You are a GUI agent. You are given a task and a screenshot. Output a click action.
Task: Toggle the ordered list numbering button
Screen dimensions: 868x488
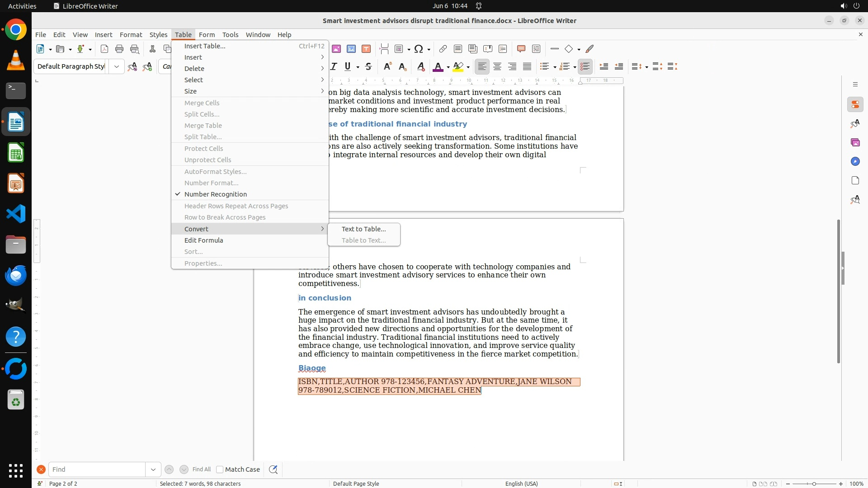pyautogui.click(x=564, y=67)
